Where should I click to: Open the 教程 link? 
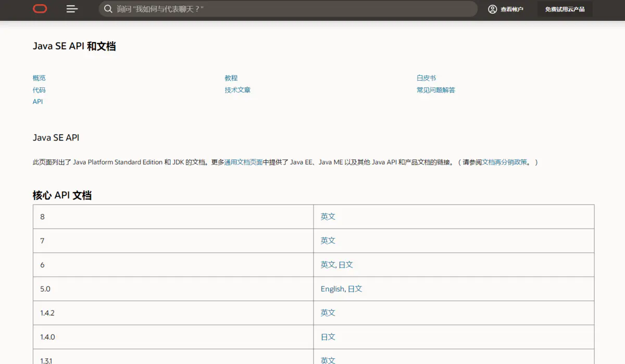point(231,78)
